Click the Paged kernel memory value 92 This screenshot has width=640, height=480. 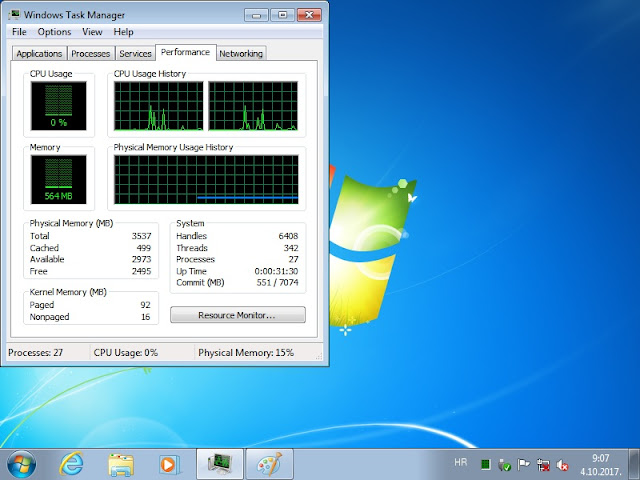pyautogui.click(x=145, y=305)
